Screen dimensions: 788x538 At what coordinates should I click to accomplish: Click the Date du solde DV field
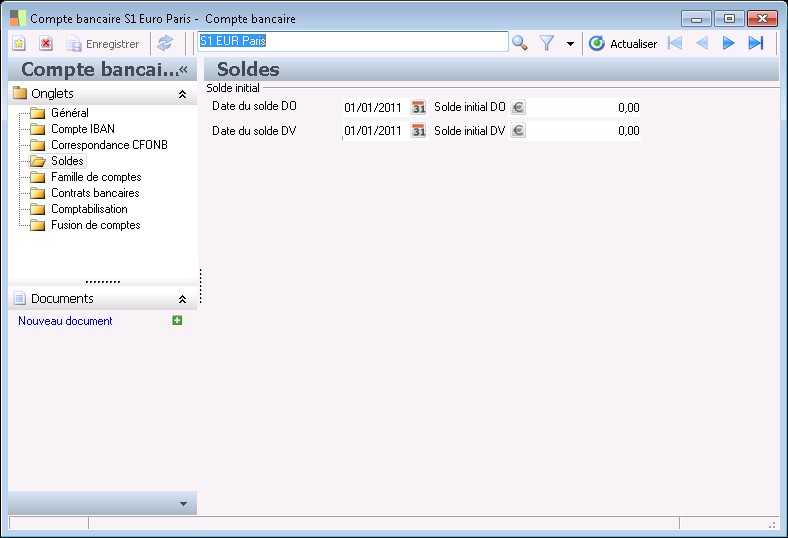pos(376,131)
